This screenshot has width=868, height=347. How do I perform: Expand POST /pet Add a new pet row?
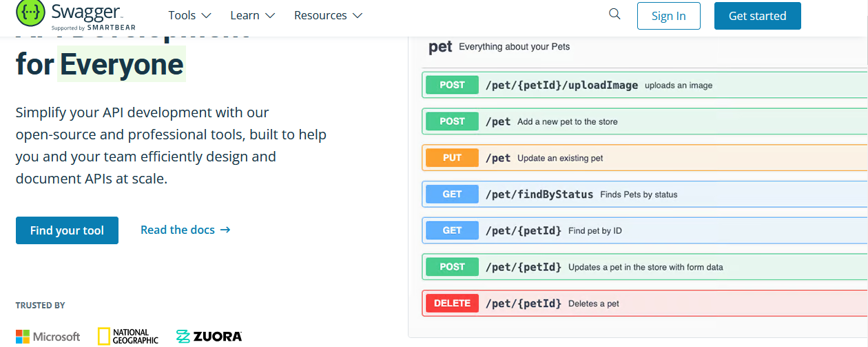(x=644, y=121)
